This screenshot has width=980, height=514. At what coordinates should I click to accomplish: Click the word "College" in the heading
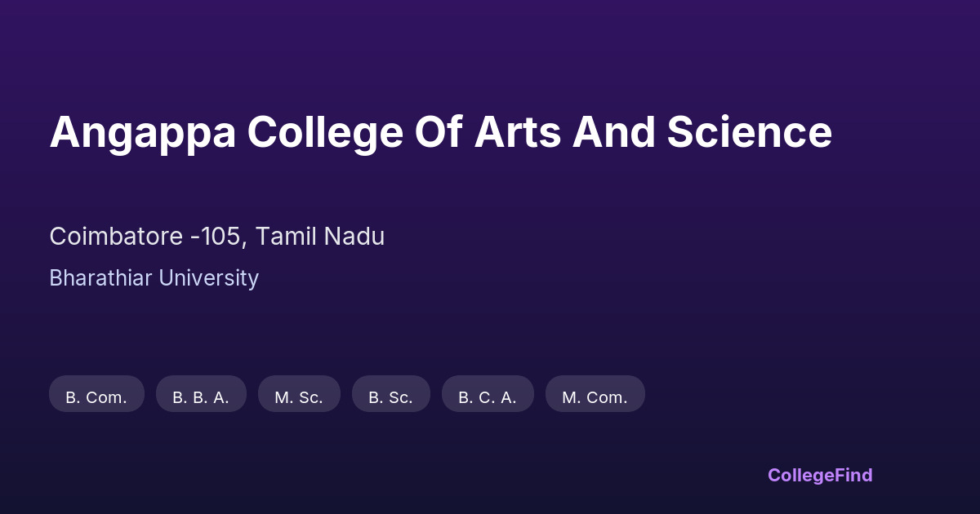[325, 133]
